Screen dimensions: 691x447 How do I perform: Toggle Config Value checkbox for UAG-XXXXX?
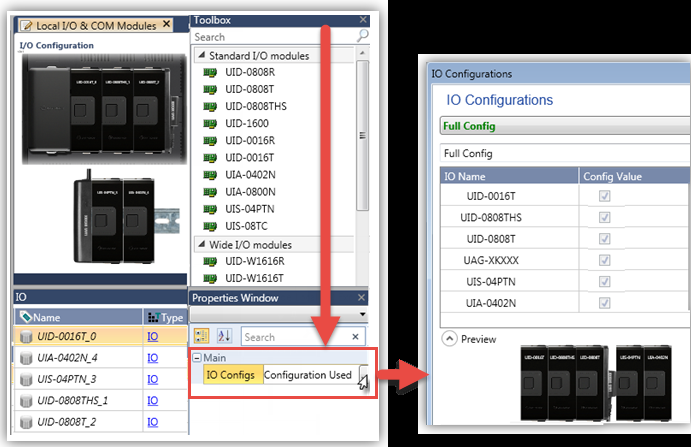click(605, 260)
